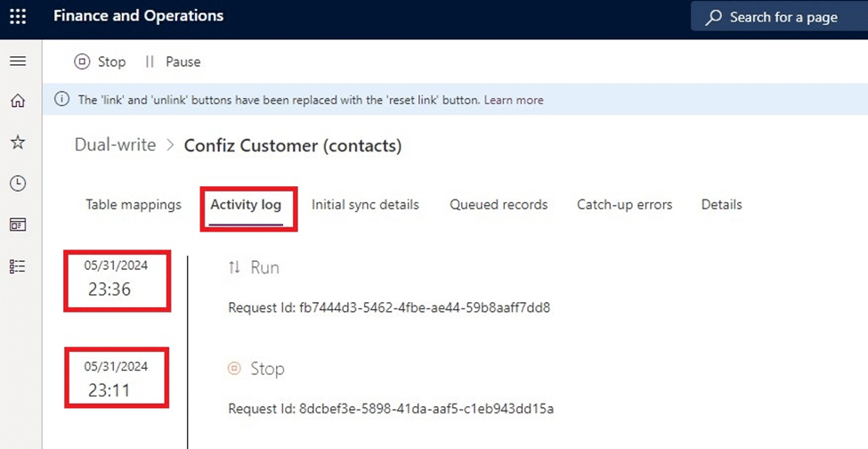
Task: Click the info icon in notification bar
Action: 61,100
